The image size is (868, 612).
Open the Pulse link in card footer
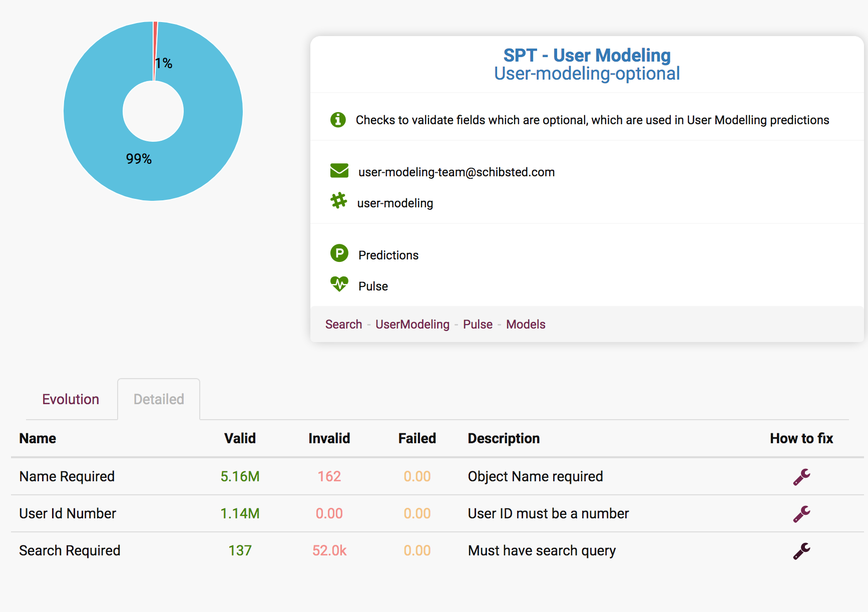click(478, 325)
